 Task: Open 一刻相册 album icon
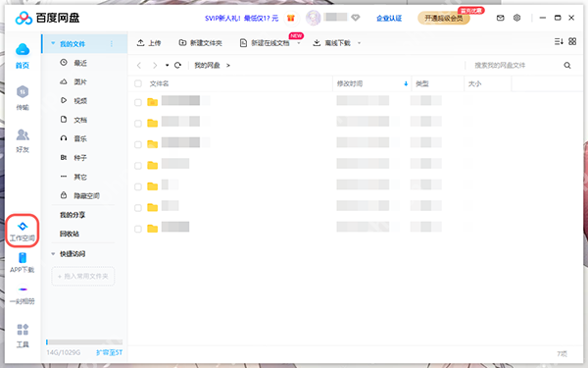(x=23, y=289)
